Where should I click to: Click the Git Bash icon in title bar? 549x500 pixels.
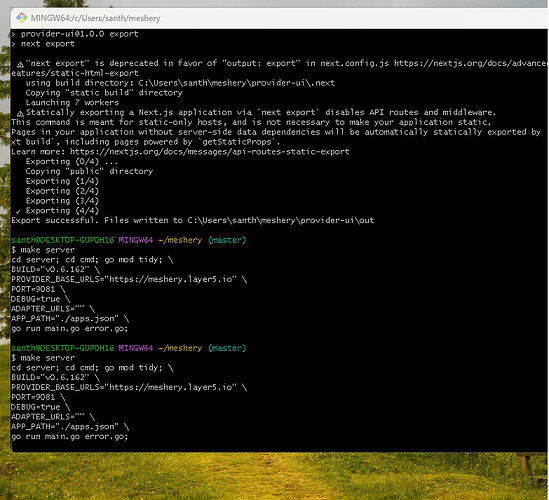[22, 18]
